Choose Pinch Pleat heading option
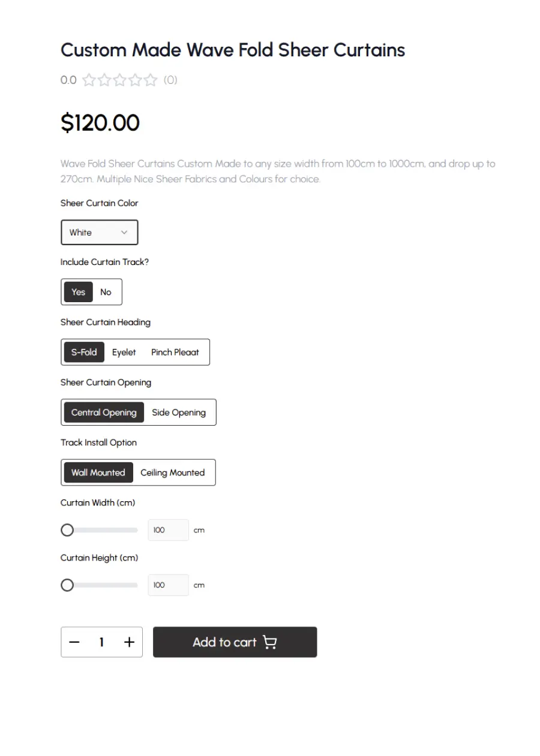 point(175,352)
